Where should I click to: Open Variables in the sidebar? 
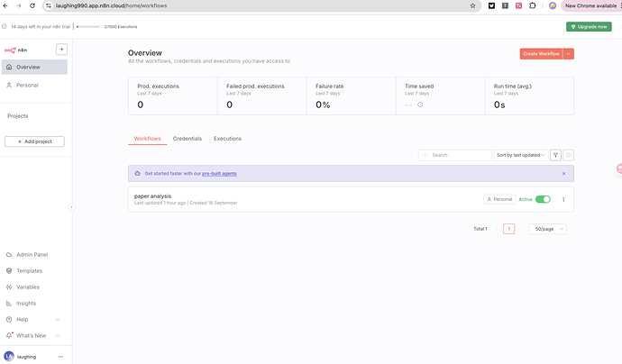coord(28,287)
